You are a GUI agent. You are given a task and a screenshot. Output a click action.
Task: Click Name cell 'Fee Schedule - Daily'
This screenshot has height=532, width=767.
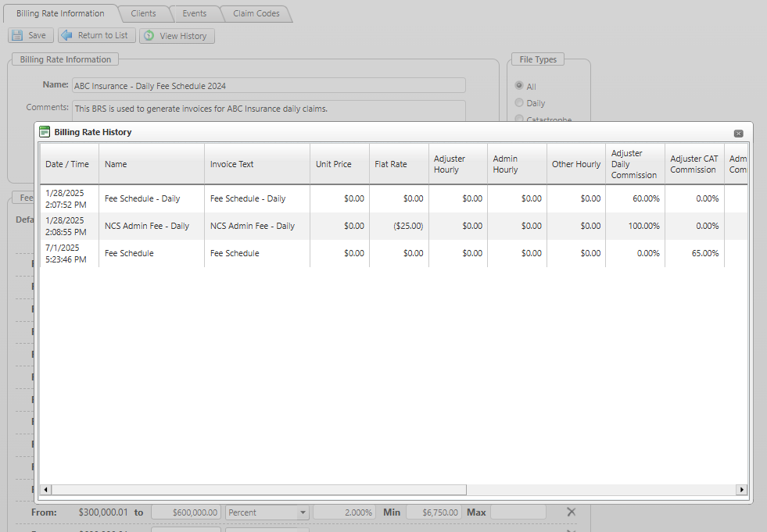coord(152,199)
